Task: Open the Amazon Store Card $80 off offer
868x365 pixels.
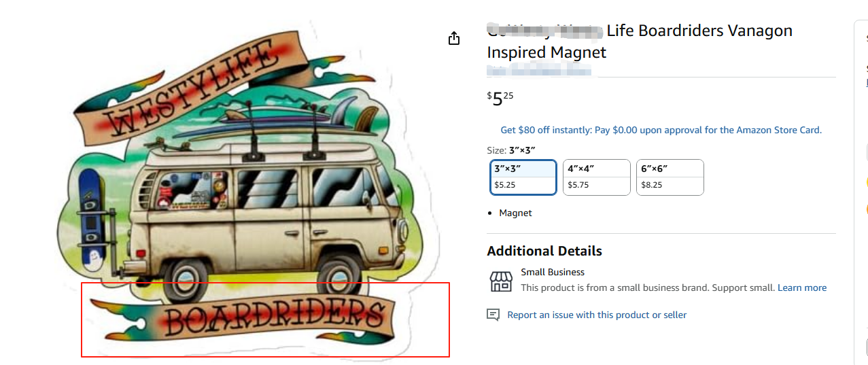Action: (x=661, y=130)
